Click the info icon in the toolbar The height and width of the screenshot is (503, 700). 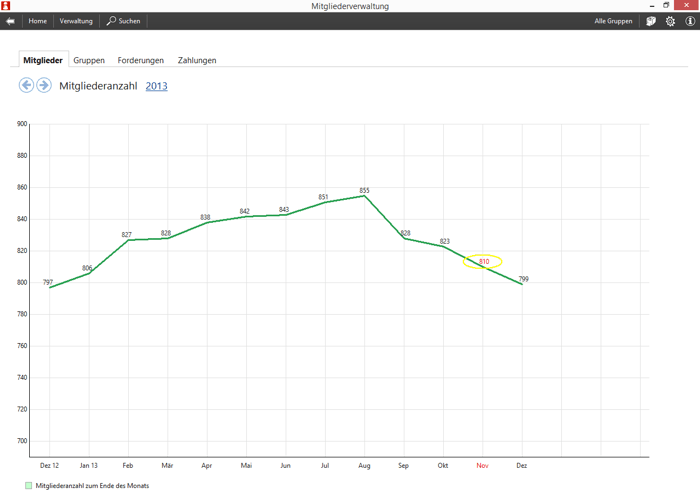pyautogui.click(x=689, y=21)
